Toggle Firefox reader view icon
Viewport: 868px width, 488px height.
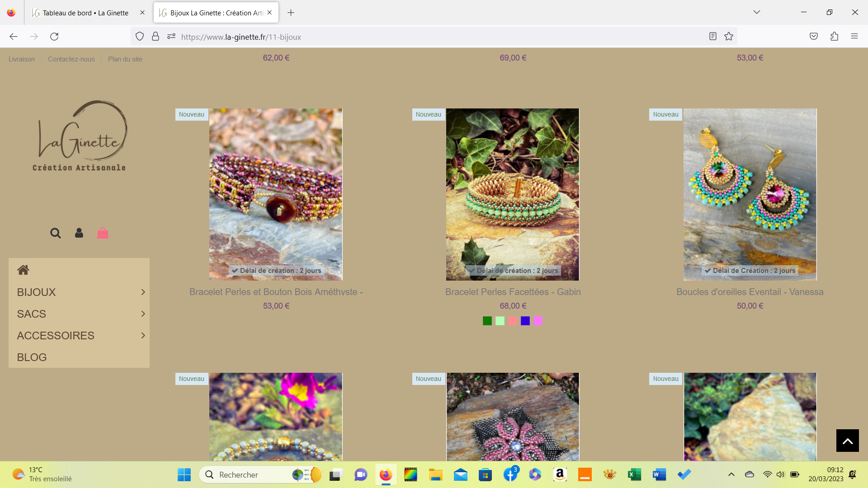[713, 37]
